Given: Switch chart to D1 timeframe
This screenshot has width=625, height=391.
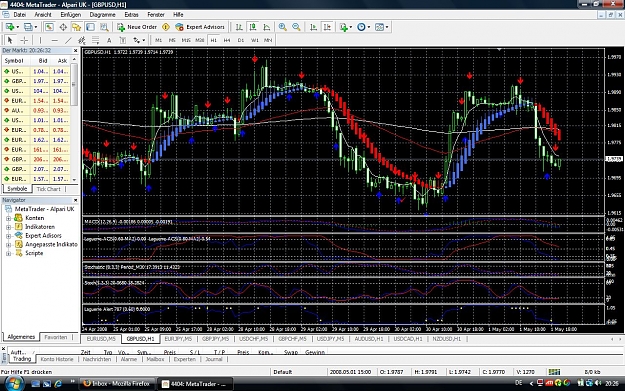Looking at the screenshot, I should point(241,40).
